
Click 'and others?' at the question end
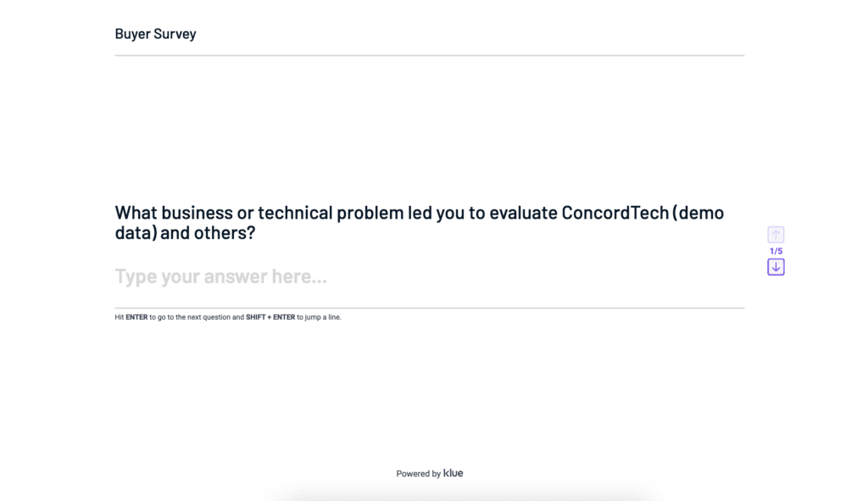pos(208,233)
